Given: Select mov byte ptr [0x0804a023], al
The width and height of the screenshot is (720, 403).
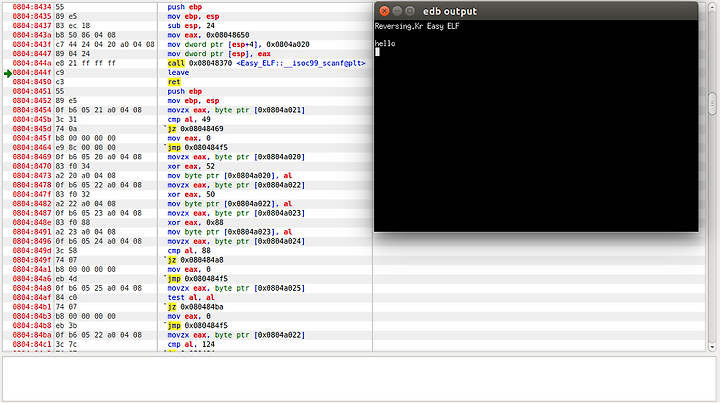Looking at the screenshot, I should coord(230,232).
